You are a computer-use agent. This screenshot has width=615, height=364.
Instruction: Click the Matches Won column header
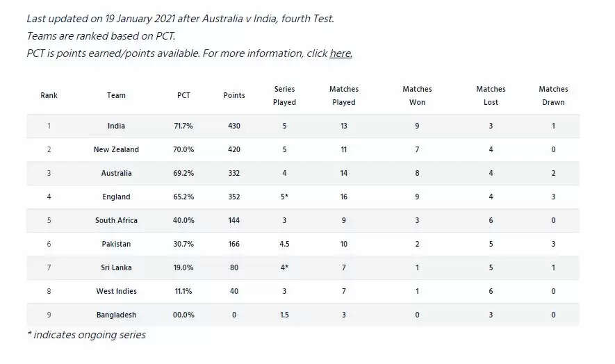click(x=417, y=95)
